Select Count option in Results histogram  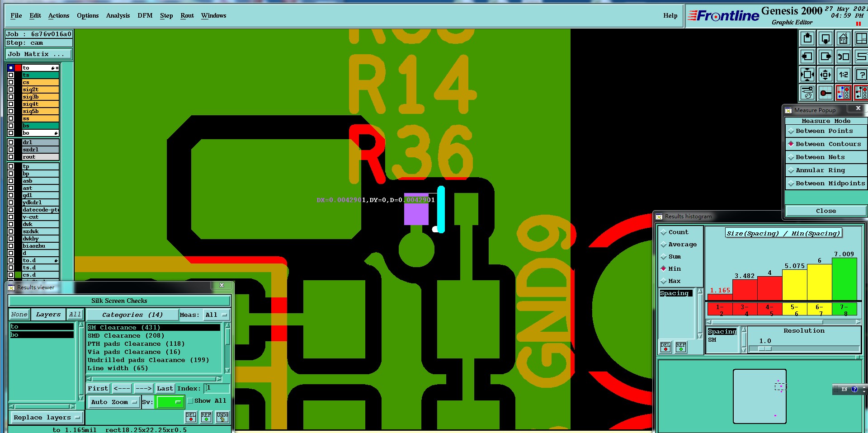point(675,232)
